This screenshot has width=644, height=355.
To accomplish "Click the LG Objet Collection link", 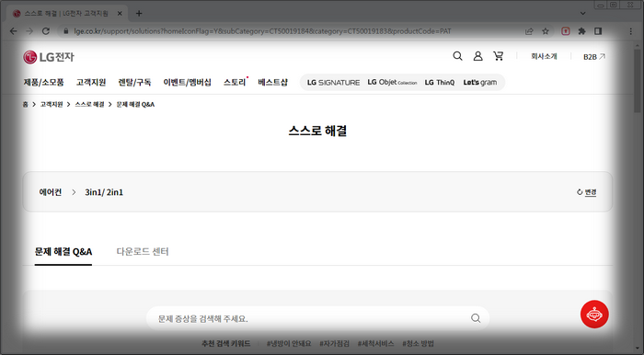I will click(x=392, y=83).
